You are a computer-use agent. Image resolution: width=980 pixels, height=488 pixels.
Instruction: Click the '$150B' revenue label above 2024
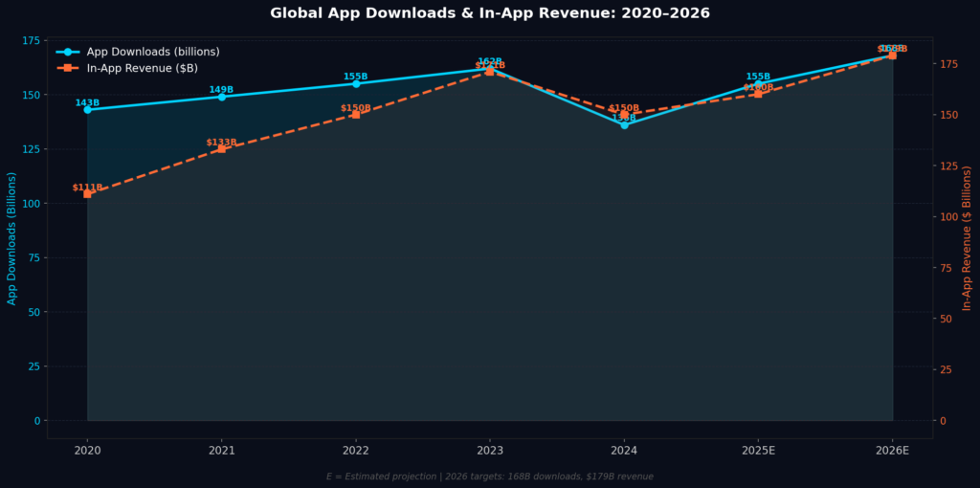pyautogui.click(x=624, y=108)
